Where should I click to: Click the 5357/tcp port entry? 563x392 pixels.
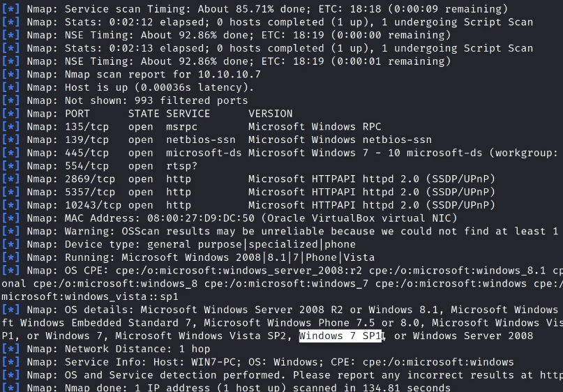pos(90,192)
